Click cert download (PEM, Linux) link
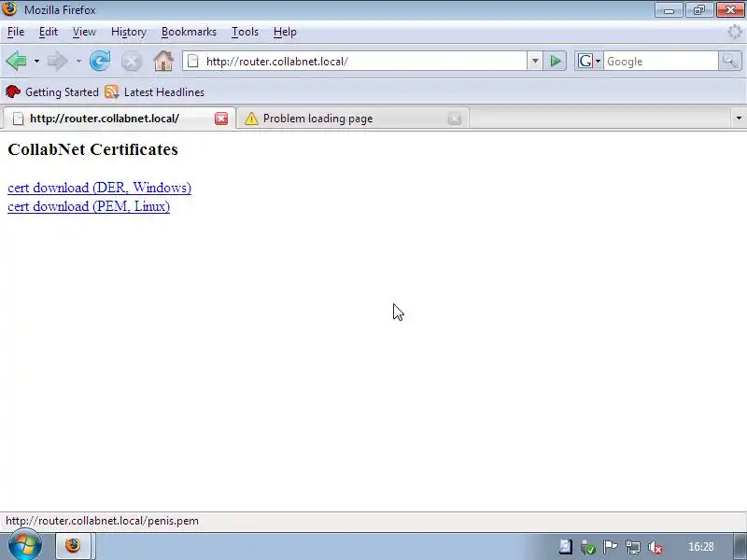 [89, 206]
